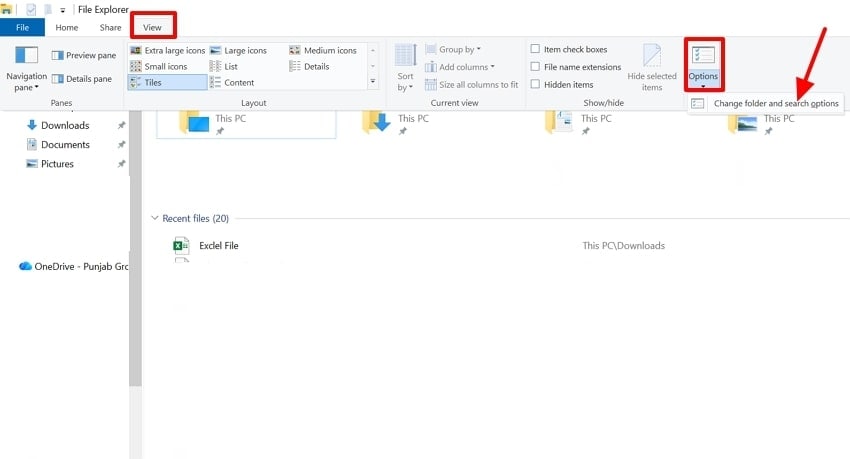Viewport: 850px width, 459px height.
Task: Open the Group by dropdown
Action: coord(453,49)
